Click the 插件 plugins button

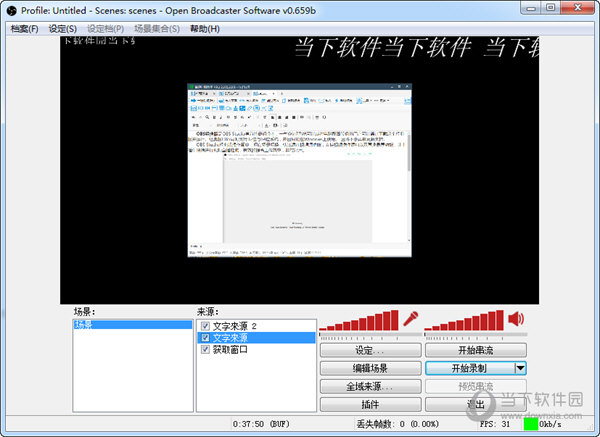370,404
